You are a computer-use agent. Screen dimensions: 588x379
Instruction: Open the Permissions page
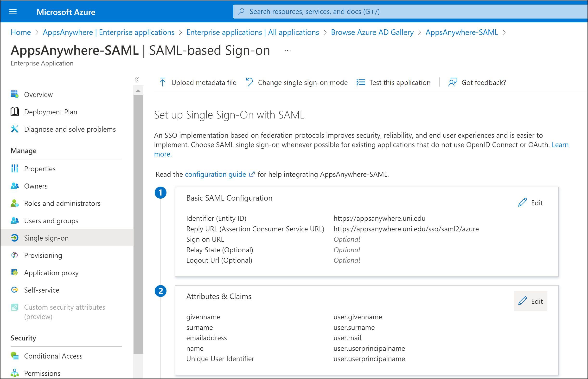(42, 373)
